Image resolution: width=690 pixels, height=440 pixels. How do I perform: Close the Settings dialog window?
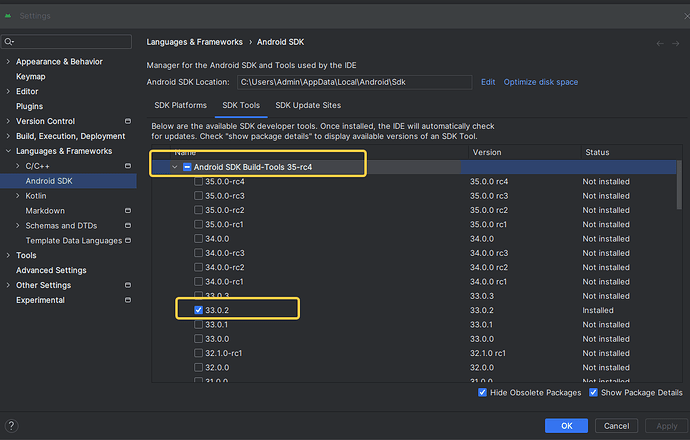(686, 16)
